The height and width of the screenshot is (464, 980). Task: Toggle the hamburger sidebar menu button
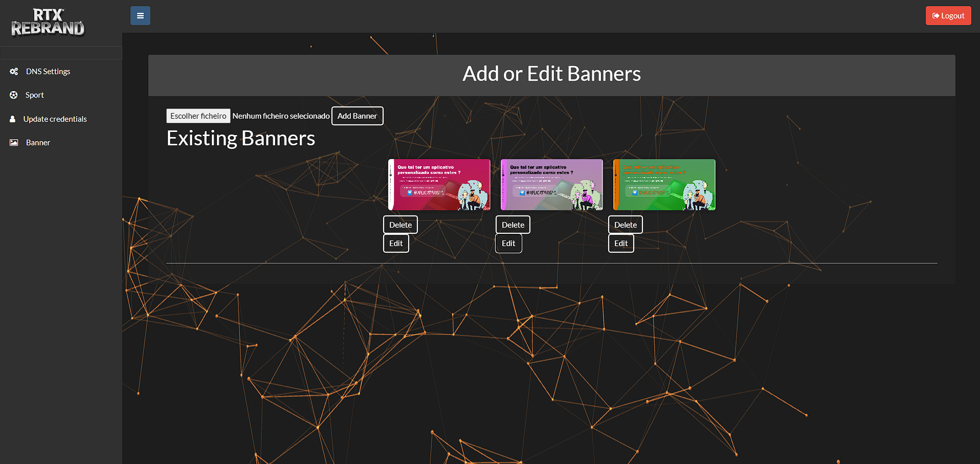[140, 16]
